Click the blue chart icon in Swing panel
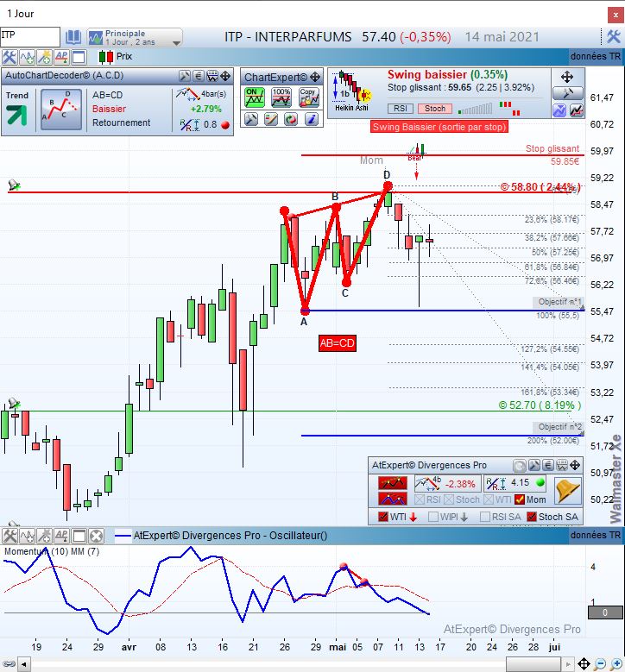 (559, 110)
